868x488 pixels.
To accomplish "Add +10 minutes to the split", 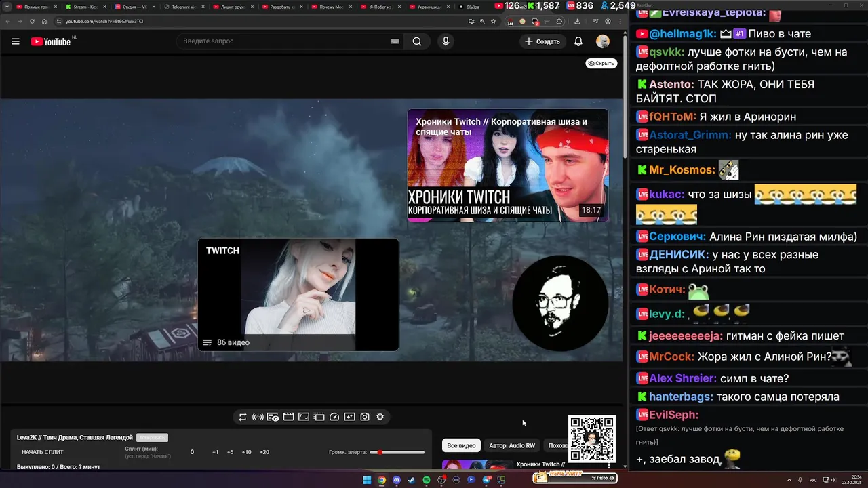I will (247, 452).
